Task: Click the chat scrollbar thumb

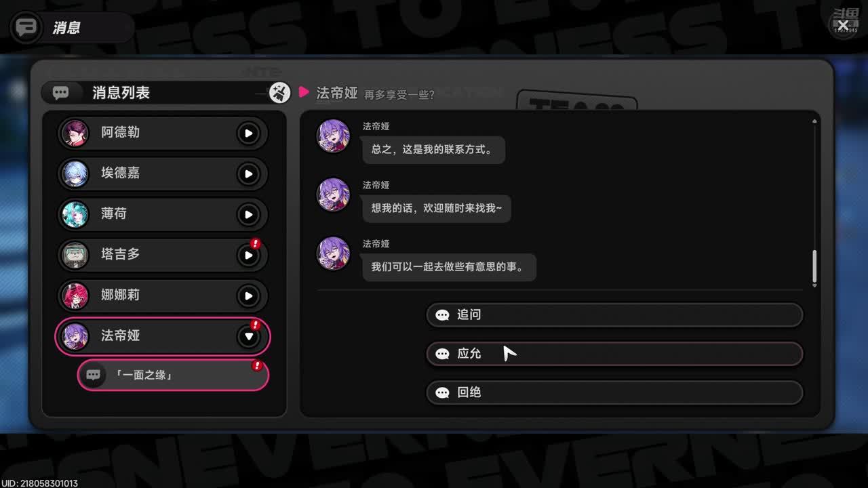Action: tap(814, 266)
